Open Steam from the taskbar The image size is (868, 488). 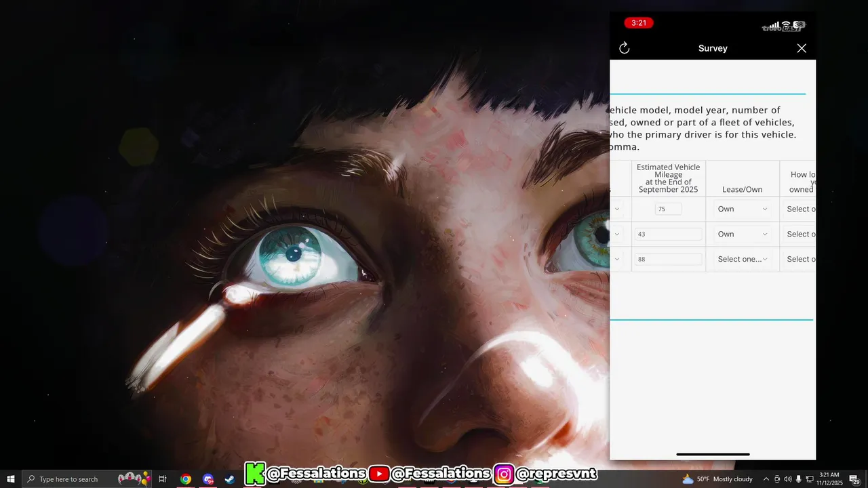[x=231, y=479]
